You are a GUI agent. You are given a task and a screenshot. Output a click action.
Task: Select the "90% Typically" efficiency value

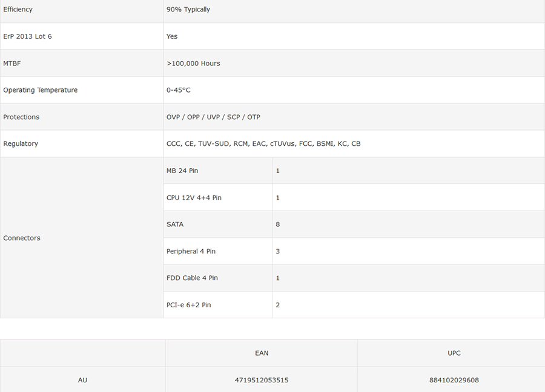coord(188,10)
